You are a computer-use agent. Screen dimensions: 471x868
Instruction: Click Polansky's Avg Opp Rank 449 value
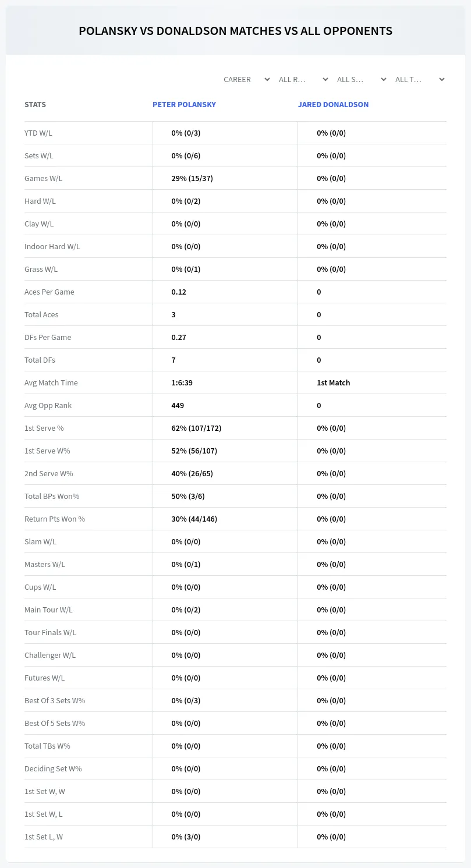tap(178, 405)
